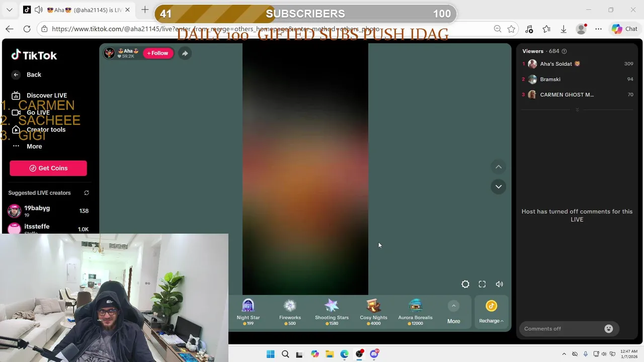Select top viewer Aha's Soldat
The height and width of the screenshot is (362, 644).
(577, 64)
